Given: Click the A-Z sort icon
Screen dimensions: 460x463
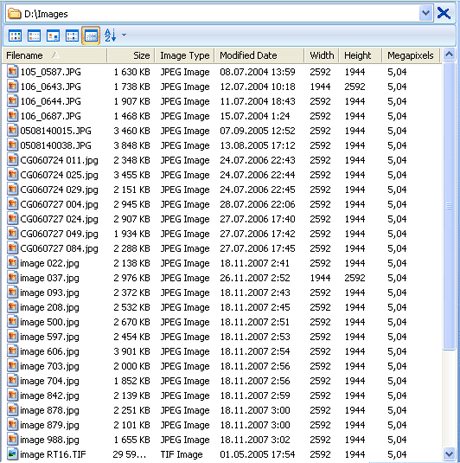Looking at the screenshot, I should click(x=110, y=35).
